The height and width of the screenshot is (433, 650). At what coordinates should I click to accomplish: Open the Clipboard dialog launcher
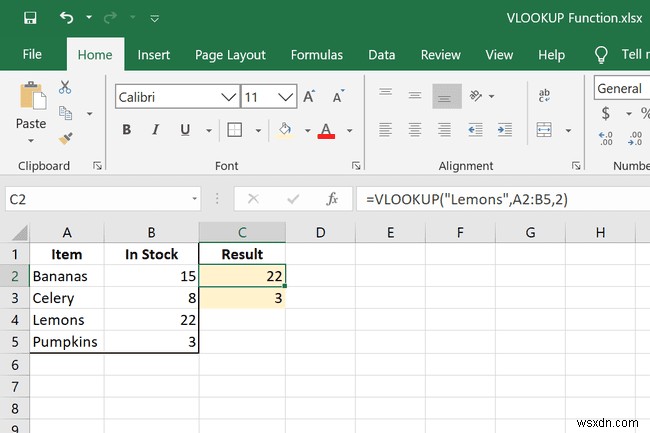[x=97, y=166]
